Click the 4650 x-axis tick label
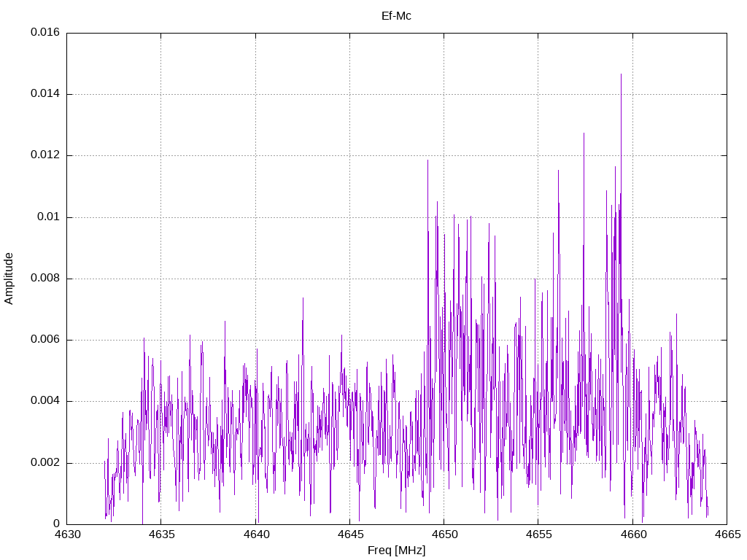747x560 pixels. [x=444, y=534]
